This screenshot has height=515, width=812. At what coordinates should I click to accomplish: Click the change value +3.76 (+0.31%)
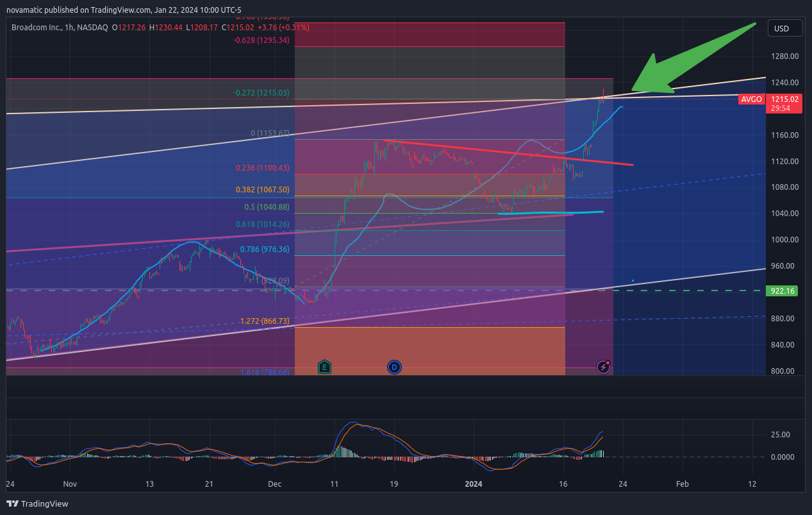(283, 27)
